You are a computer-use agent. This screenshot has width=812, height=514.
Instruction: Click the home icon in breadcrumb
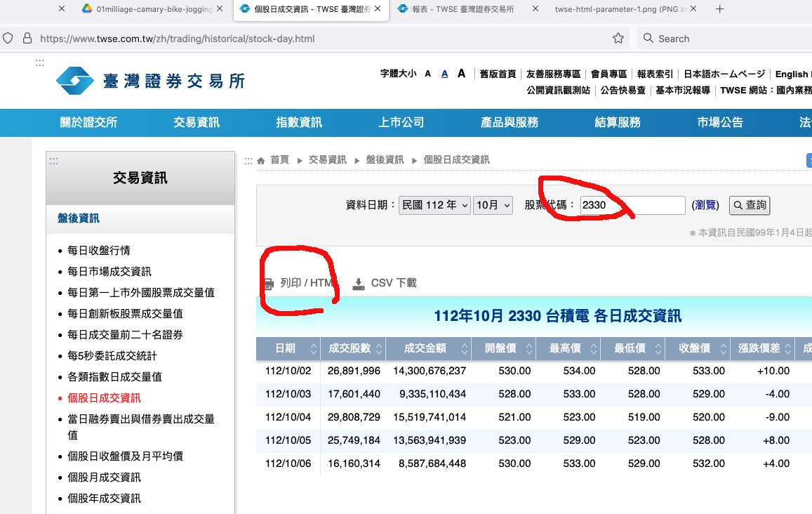261,161
